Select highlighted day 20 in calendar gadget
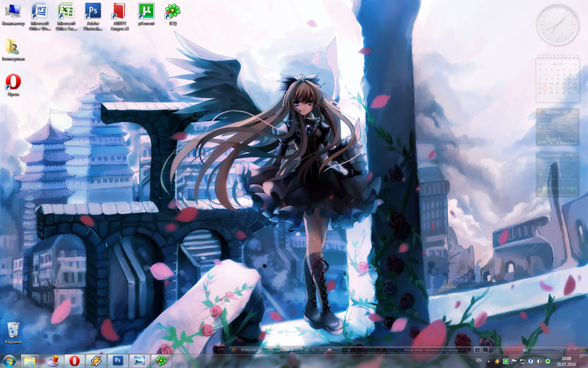The height and width of the screenshot is (368, 588). click(x=545, y=88)
